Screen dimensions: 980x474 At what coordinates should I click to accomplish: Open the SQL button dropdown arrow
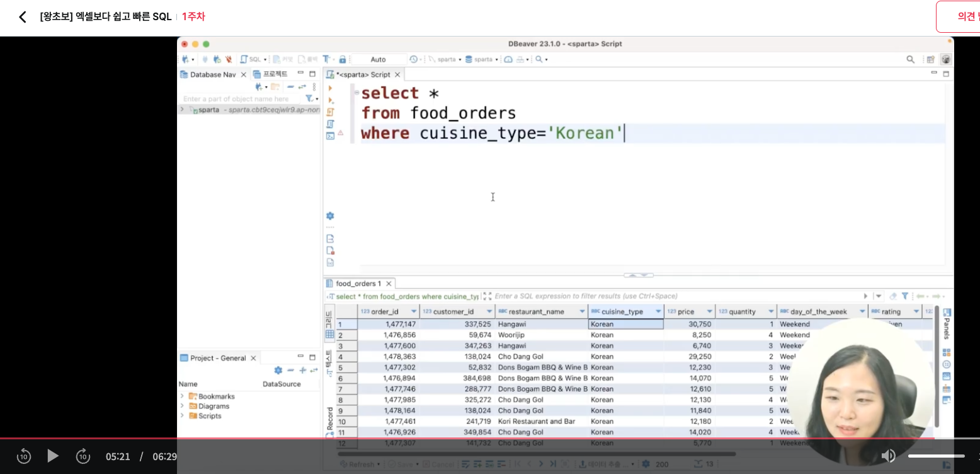265,60
